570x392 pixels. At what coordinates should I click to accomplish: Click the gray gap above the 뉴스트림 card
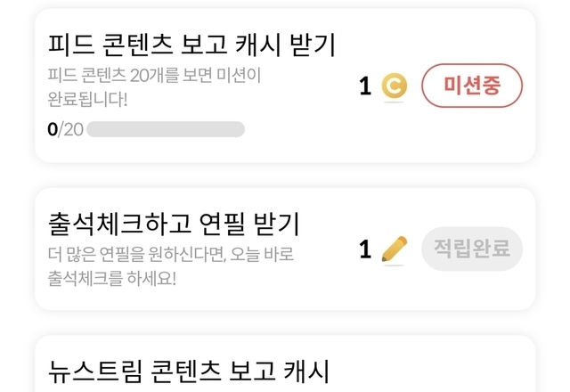click(285, 323)
